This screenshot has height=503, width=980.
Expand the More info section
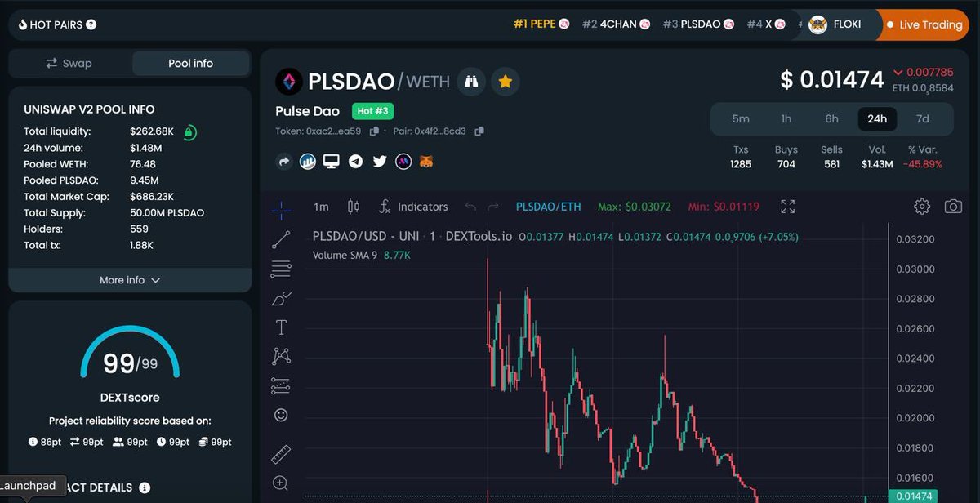click(130, 280)
